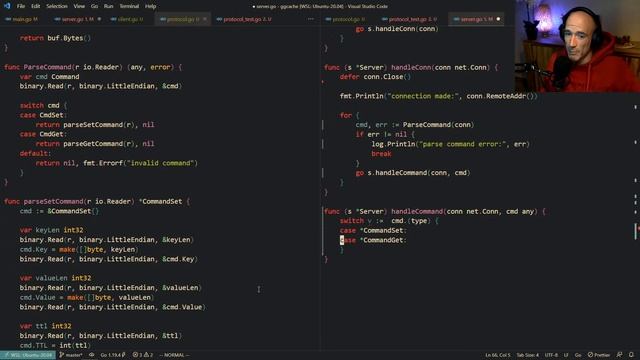Image resolution: width=640 pixels, height=360 pixels.
Task: Select left pane protocol.go tab
Action: (182, 19)
